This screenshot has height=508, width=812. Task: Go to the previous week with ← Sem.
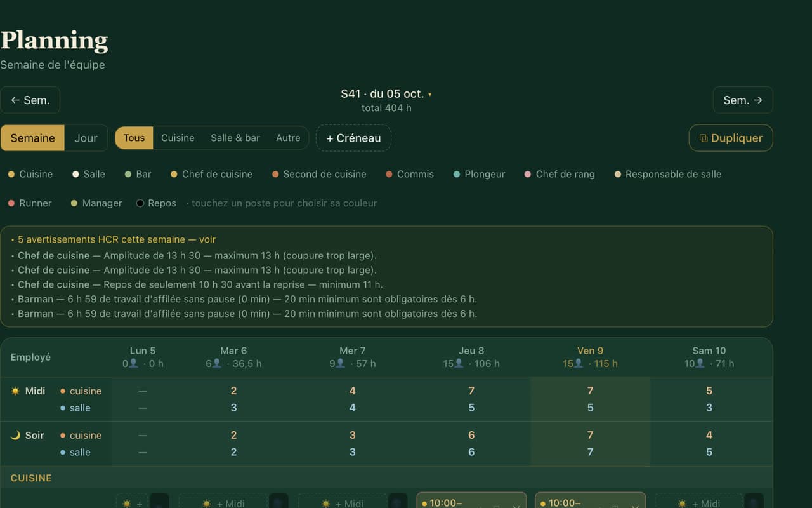coord(30,100)
